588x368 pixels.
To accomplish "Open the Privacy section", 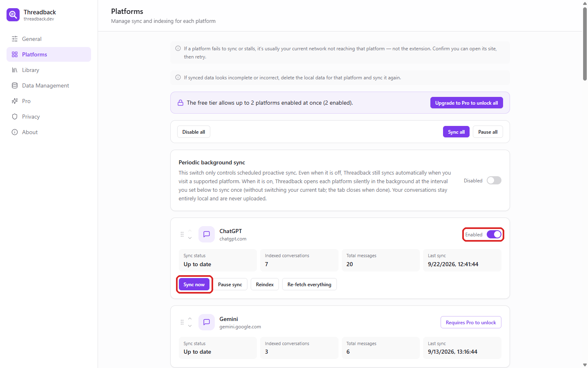I will (x=49, y=117).
